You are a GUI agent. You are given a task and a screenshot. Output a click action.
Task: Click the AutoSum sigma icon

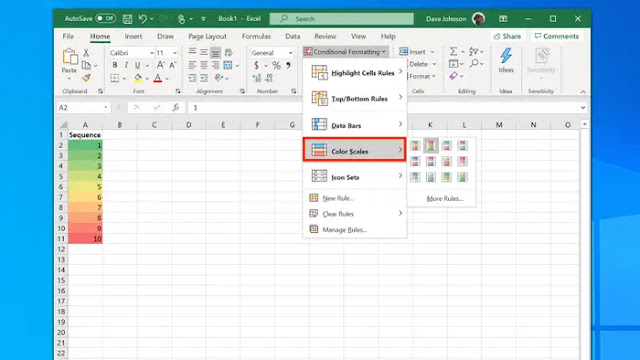(x=453, y=51)
